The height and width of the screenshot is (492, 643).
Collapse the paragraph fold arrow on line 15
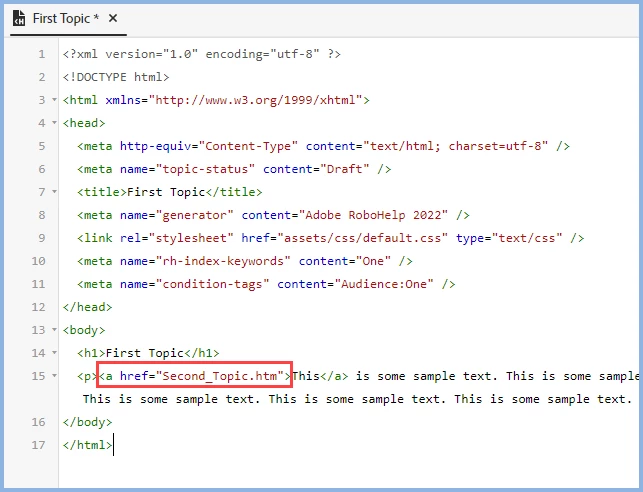(54, 375)
